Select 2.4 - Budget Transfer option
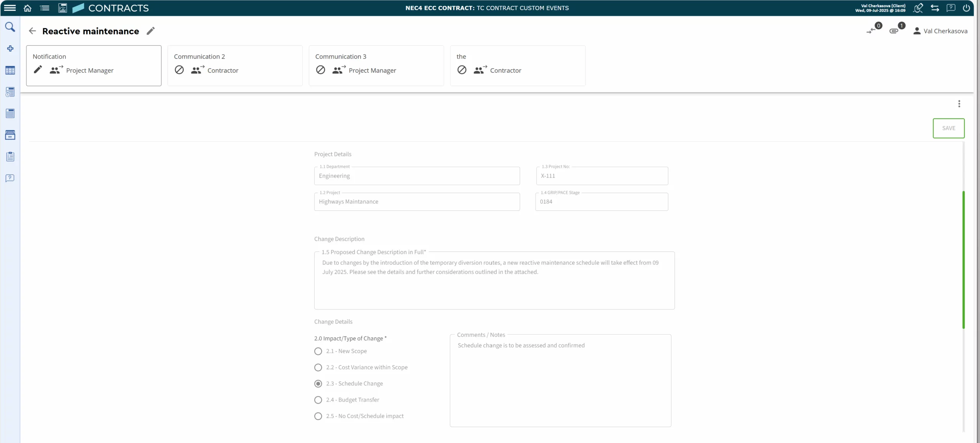Viewport: 980px width, 443px height. coord(318,400)
